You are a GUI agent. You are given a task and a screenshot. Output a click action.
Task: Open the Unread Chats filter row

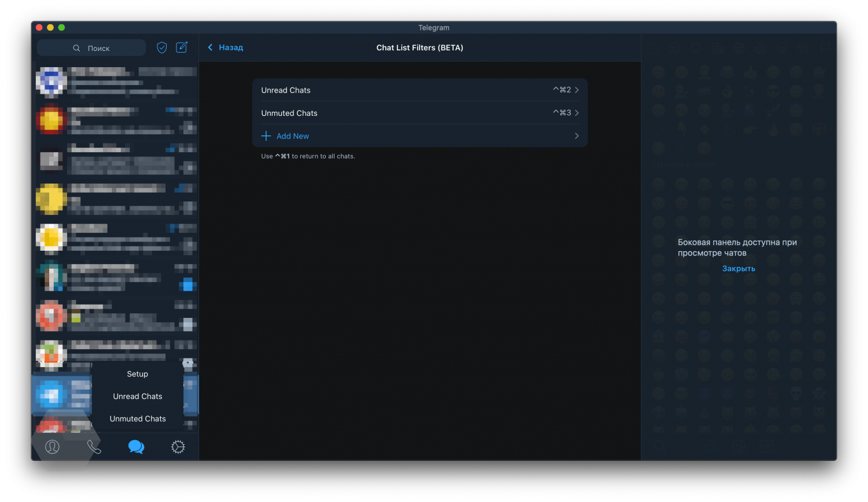click(x=420, y=90)
